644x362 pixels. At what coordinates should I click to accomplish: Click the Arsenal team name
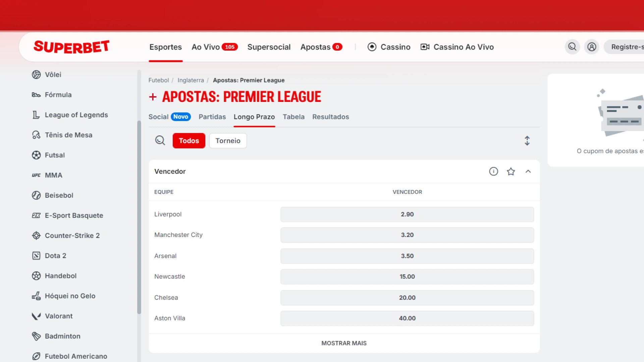(165, 256)
